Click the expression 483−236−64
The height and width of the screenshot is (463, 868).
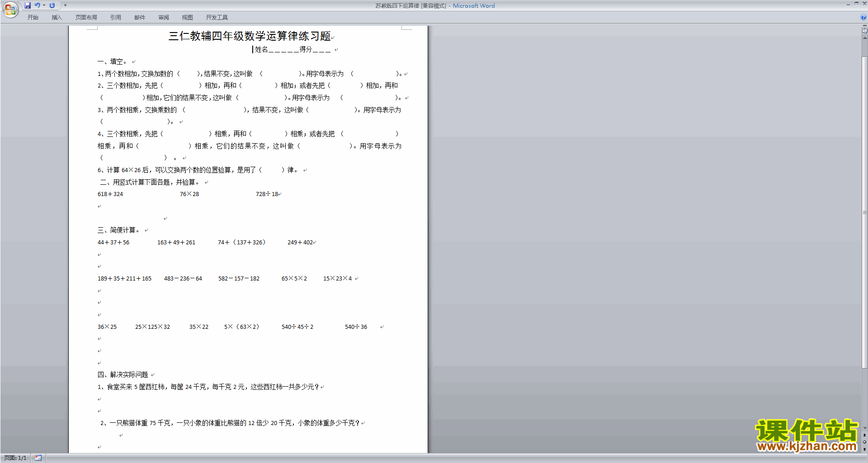[183, 279]
